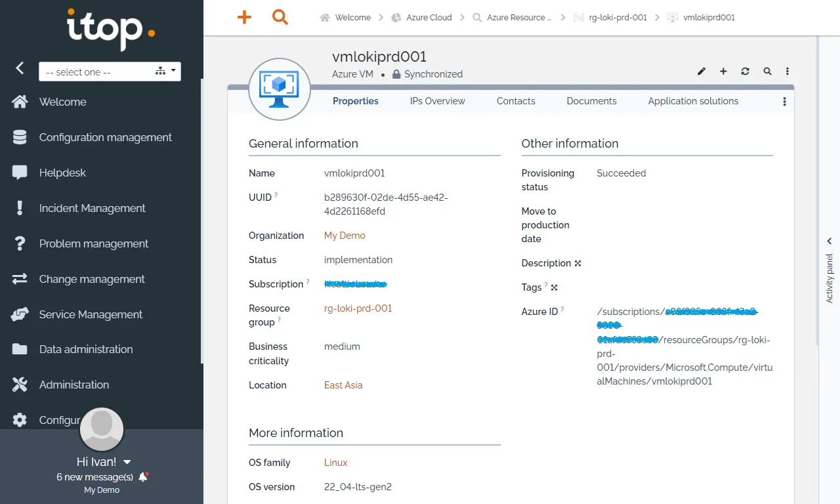Open Incident Management menu item
840x504 pixels.
93,208
